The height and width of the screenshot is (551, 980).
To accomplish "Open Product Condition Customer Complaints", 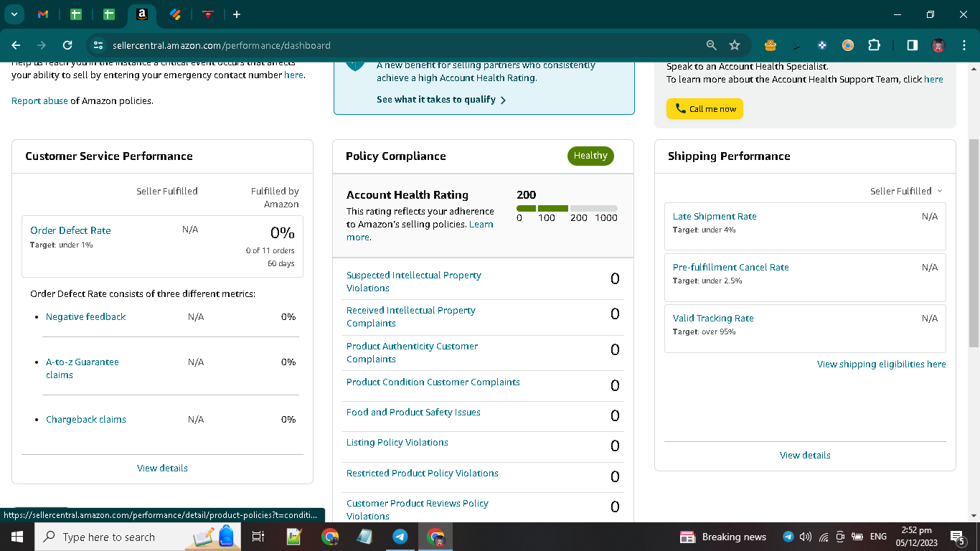I will click(433, 382).
